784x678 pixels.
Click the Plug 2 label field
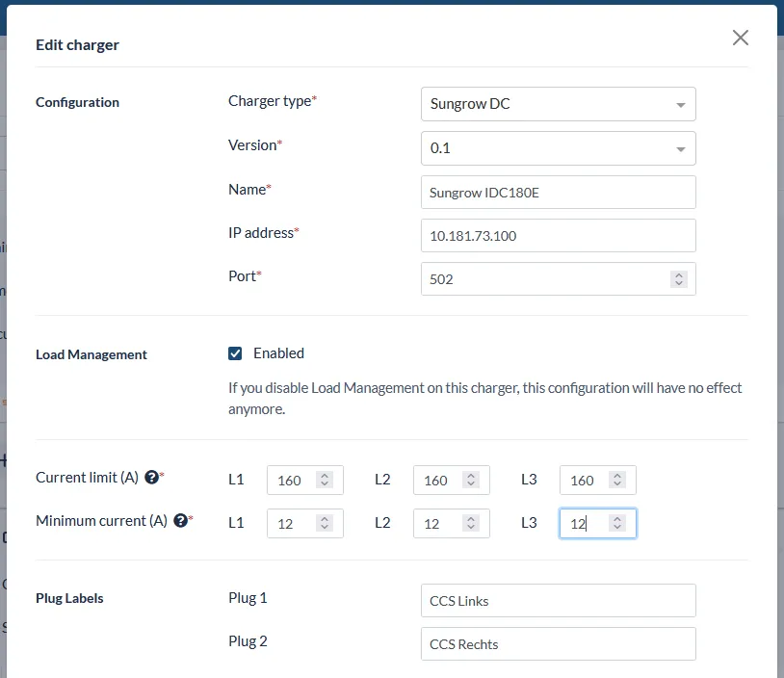coord(558,644)
